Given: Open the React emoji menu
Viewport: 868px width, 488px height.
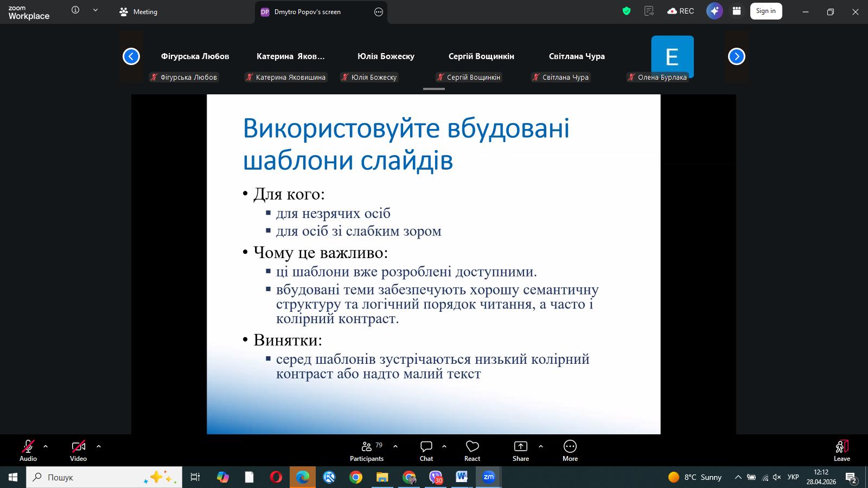Looking at the screenshot, I should pos(472,451).
